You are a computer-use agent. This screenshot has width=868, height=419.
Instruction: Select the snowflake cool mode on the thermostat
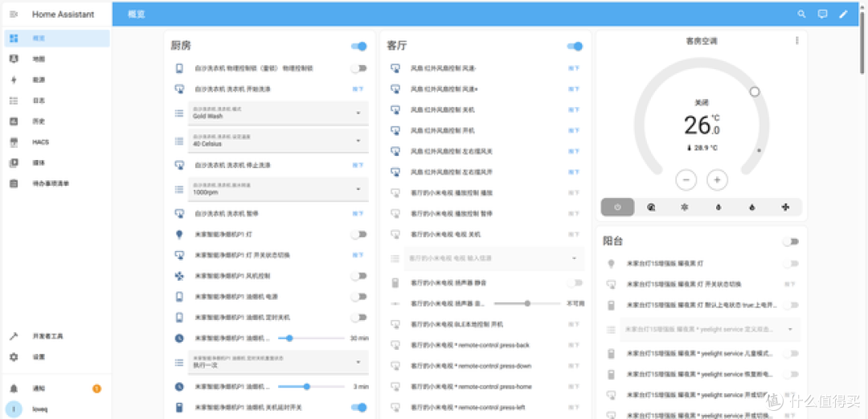pyautogui.click(x=685, y=207)
